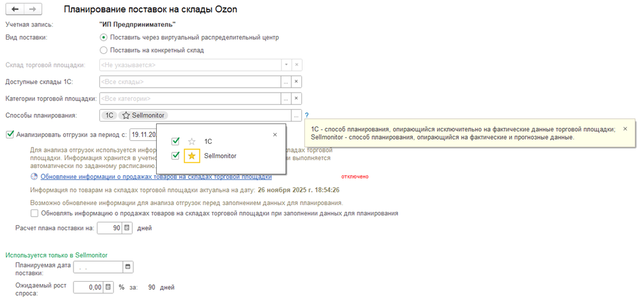Toggle 'Анализировать отгрузки за период' checkbox
Viewport: 644px width, 302px height.
tap(10, 134)
